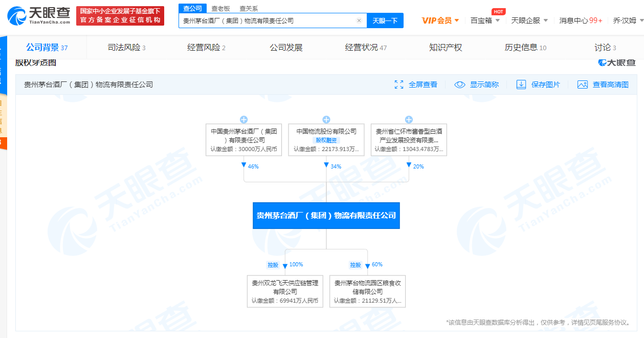Click company title in chart header bar

tap(88, 84)
